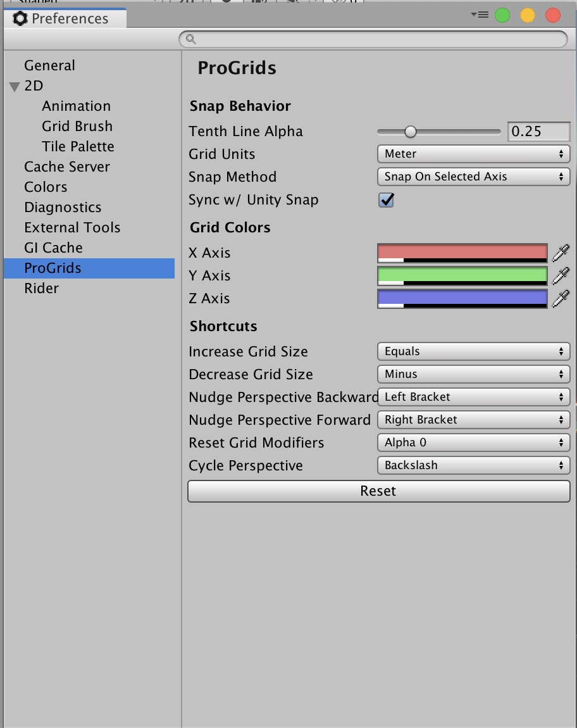Click the X Axis eyedropper icon

click(x=561, y=253)
